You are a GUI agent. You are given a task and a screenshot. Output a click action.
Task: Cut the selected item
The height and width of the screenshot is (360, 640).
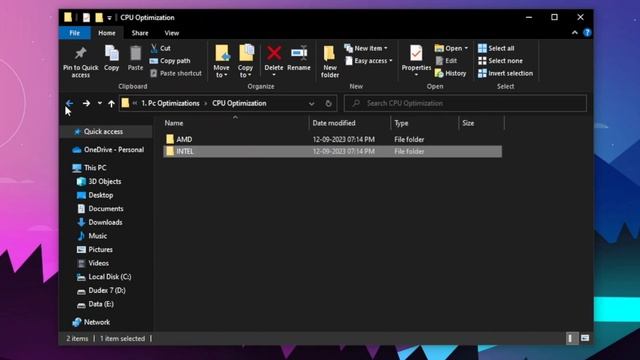[160, 48]
